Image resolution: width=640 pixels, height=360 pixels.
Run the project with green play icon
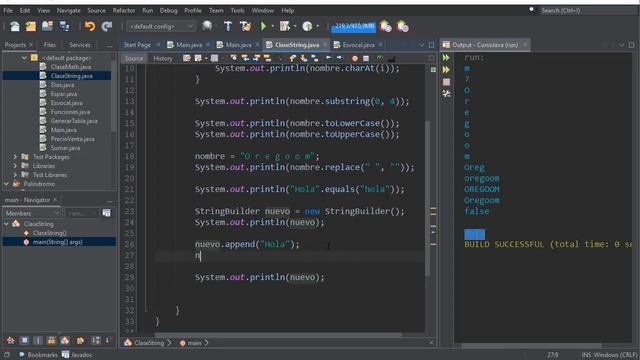click(263, 27)
